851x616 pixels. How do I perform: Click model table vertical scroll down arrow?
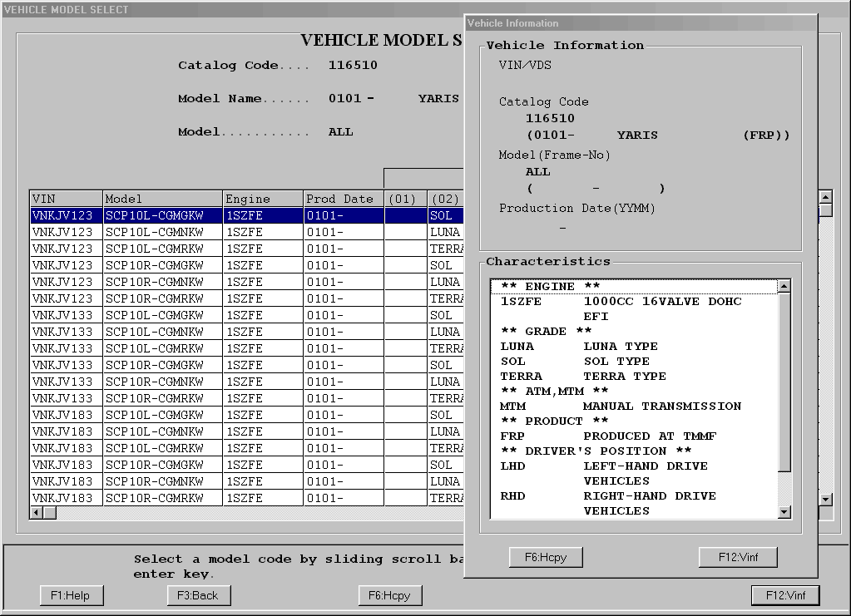point(825,500)
